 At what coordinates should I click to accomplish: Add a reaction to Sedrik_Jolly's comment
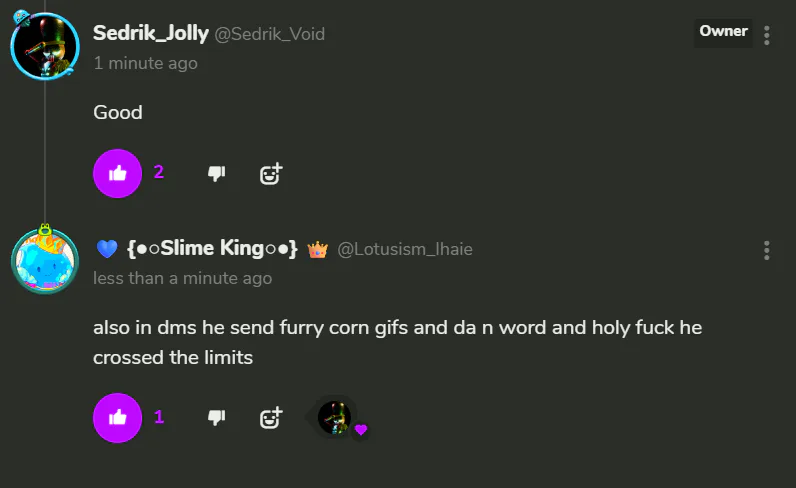270,173
